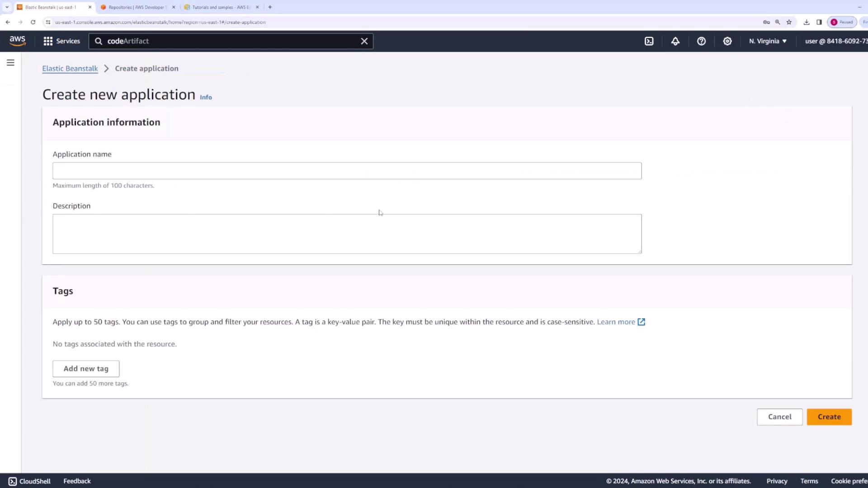
Task: Open AWS CloudShell icon in top navigation
Action: click(x=649, y=41)
